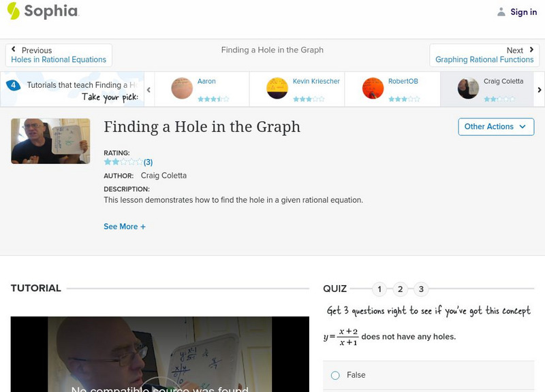The height and width of the screenshot is (392, 545).
Task: Click the lesson thumbnail of Craig Coletta
Action: pyautogui.click(x=50, y=141)
